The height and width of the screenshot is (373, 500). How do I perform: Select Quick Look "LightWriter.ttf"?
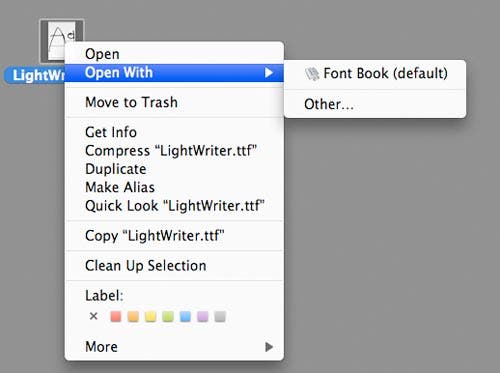pos(174,206)
